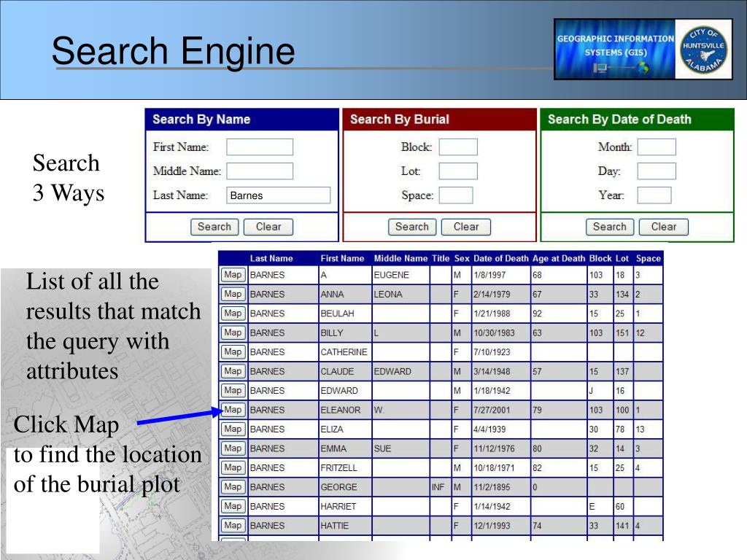The image size is (747, 560).
Task: Select the EUGENE middle name cell
Action: tap(400, 275)
